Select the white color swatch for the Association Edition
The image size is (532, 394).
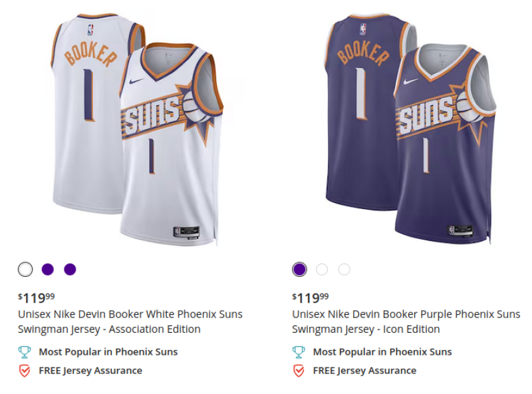tap(25, 269)
